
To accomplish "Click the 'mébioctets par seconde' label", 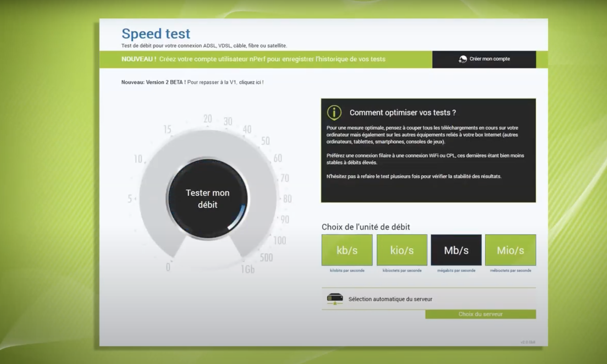I will pyautogui.click(x=510, y=270).
